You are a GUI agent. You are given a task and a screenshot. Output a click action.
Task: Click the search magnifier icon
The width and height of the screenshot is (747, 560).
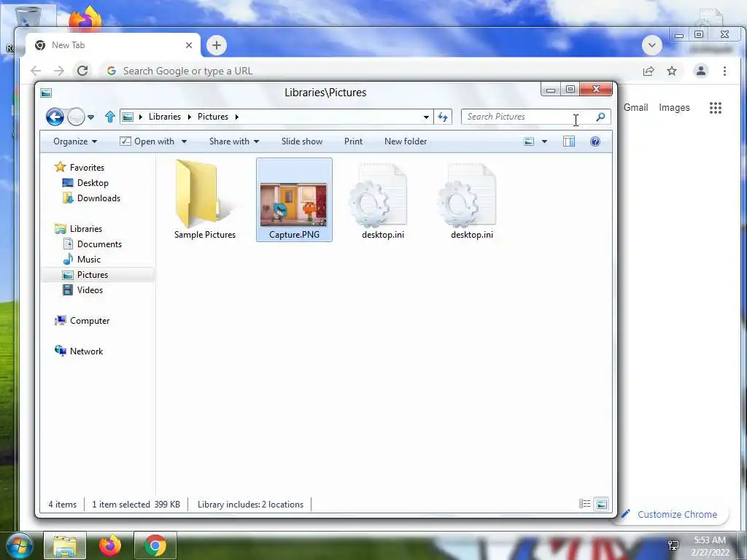[x=601, y=117]
